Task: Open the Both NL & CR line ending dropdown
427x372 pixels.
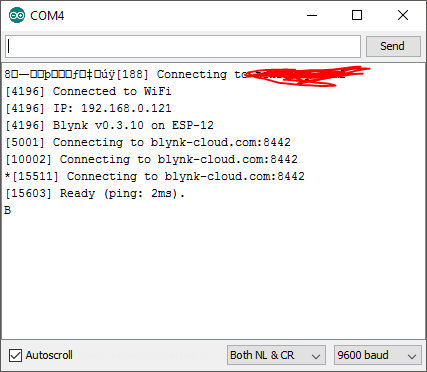Action: (x=276, y=355)
